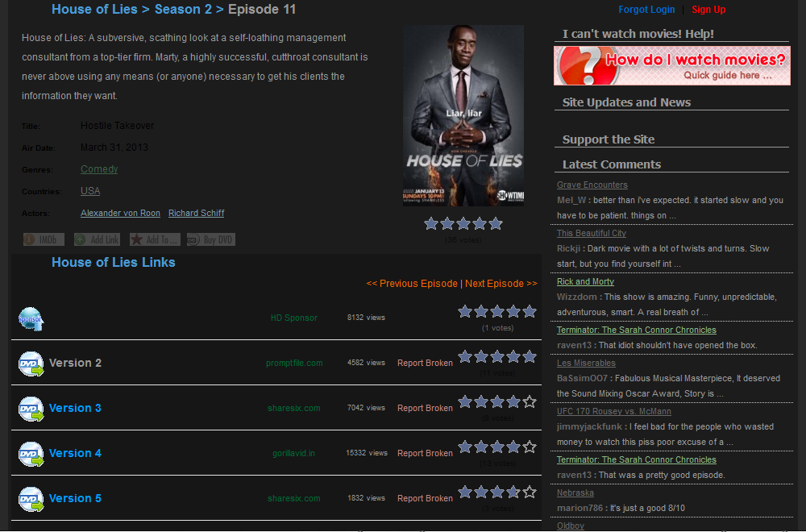
Task: Click the DVD icon next to Version 5
Action: (31, 498)
